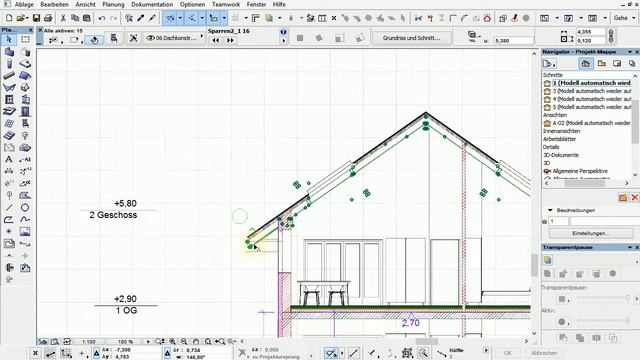Open the Gehe dropdown
The width and height of the screenshot is (640, 360).
point(624,18)
